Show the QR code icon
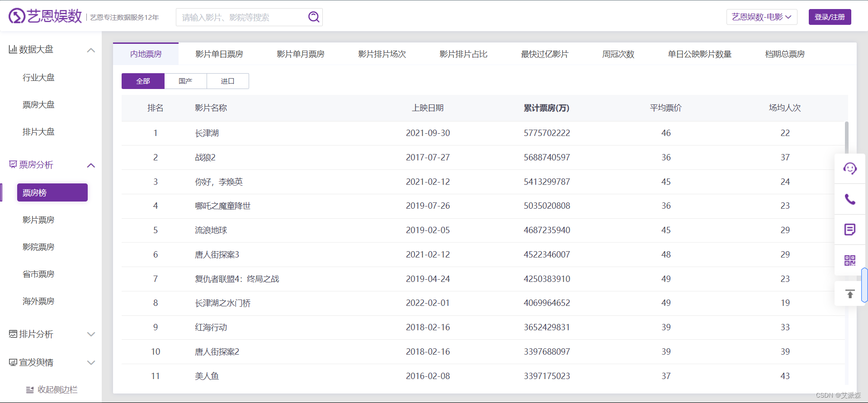This screenshot has width=868, height=403. [849, 260]
